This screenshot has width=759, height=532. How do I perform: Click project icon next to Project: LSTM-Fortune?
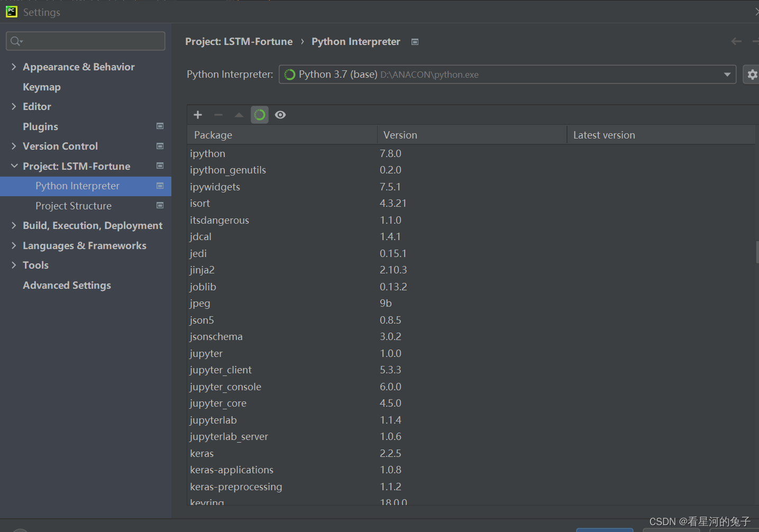(160, 166)
